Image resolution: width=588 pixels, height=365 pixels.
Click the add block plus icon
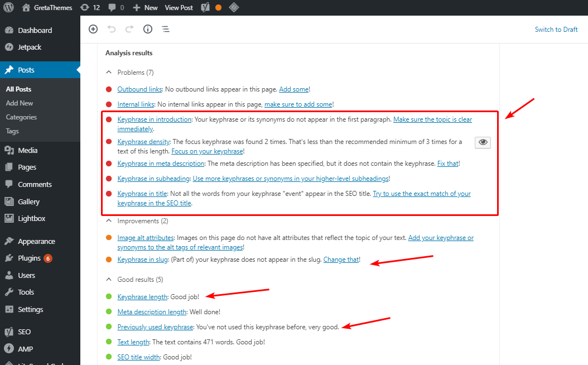(93, 29)
